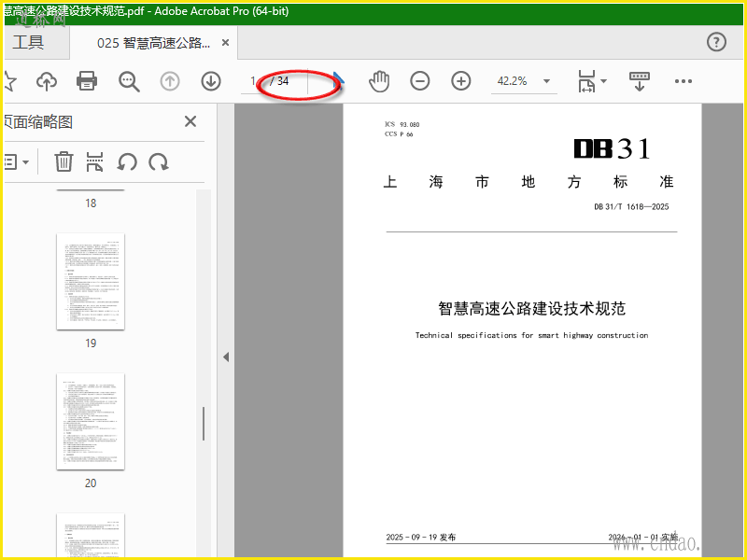Click the thumbnail panel scrollbar handle
The height and width of the screenshot is (560, 747).
204,424
